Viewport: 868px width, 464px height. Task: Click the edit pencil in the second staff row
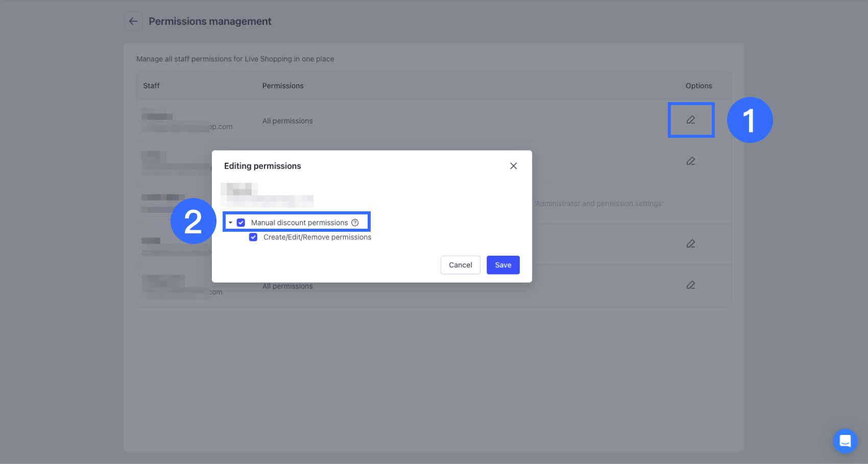click(691, 161)
